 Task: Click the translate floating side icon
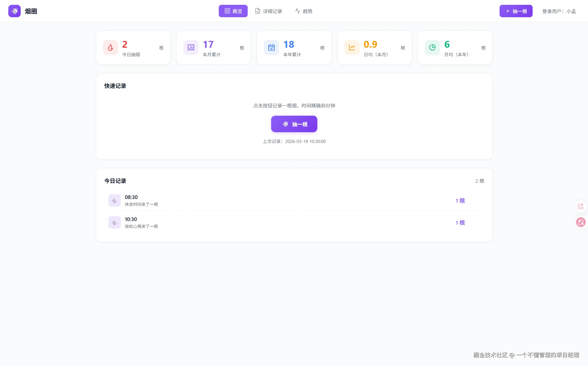point(581,222)
